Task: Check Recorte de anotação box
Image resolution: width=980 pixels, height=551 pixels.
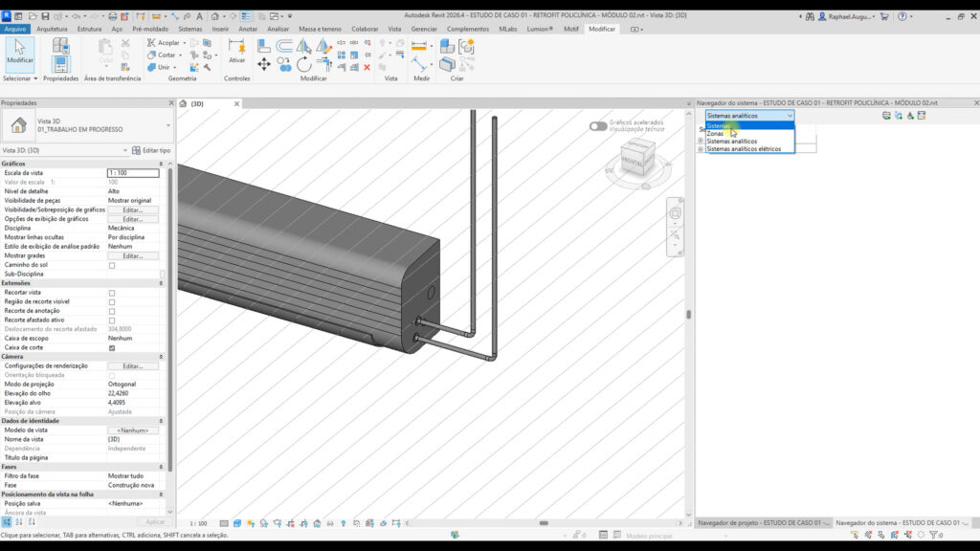Action: point(112,311)
